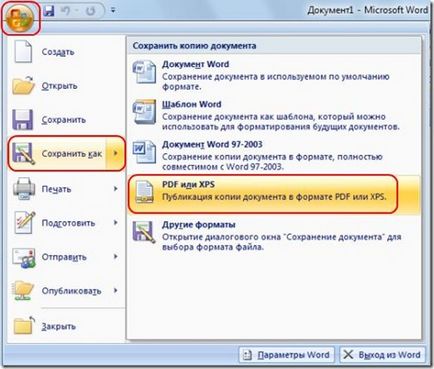Expand the Опубликовать submenu arrow
Image resolution: width=434 pixels, height=369 pixels.
pyautogui.click(x=115, y=291)
